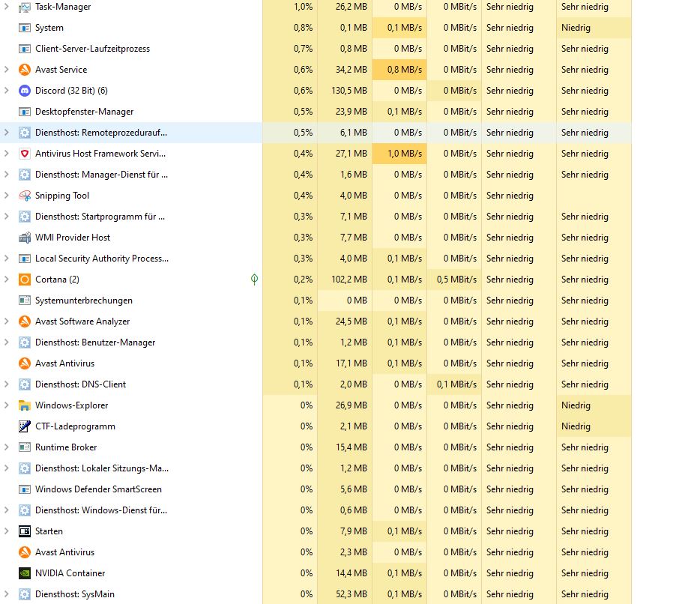The width and height of the screenshot is (700, 604).
Task: Click the Antivirus Host Framework shield icon
Action: pos(25,154)
